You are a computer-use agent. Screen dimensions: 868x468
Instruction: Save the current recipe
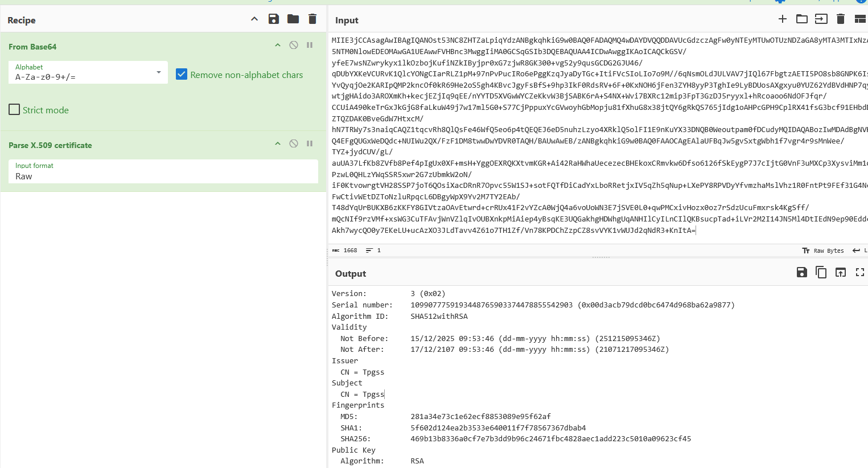pyautogui.click(x=274, y=19)
